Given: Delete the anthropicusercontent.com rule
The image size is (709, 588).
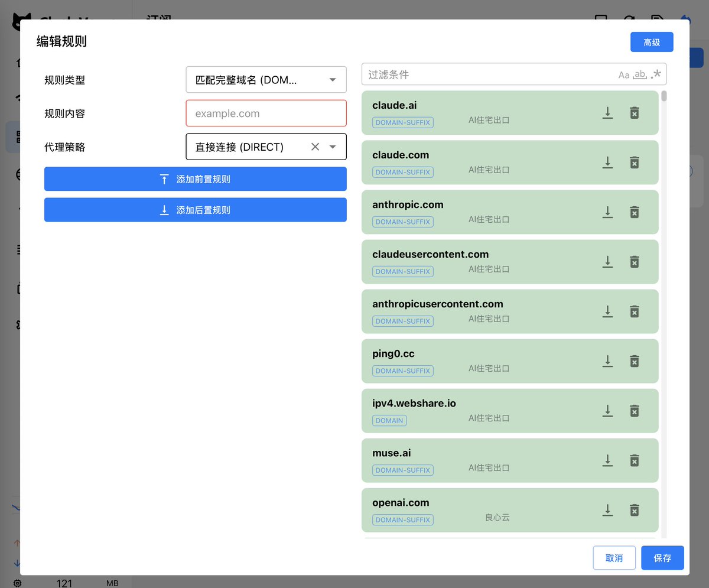Looking at the screenshot, I should tap(634, 311).
